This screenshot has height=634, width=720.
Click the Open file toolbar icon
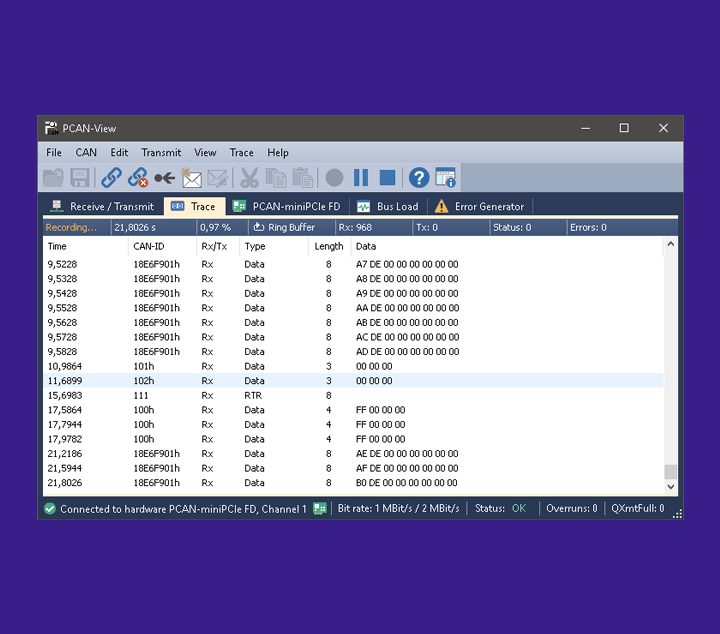53,178
